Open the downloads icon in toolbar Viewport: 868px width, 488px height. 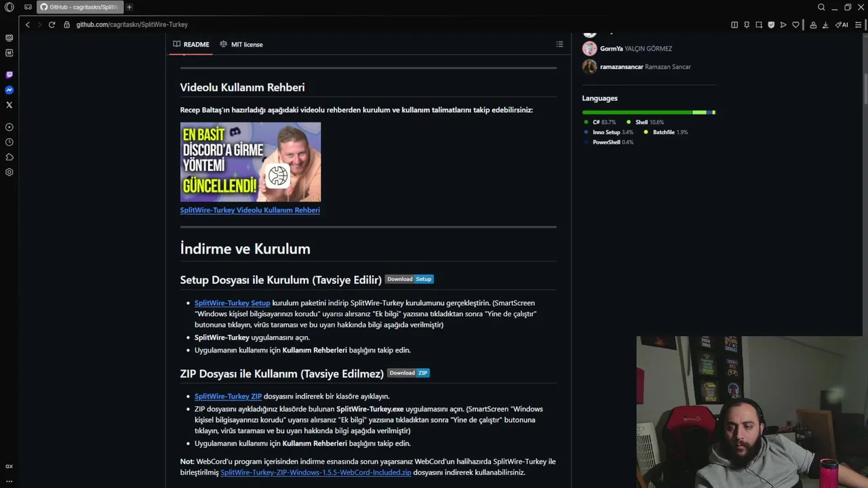(x=825, y=24)
